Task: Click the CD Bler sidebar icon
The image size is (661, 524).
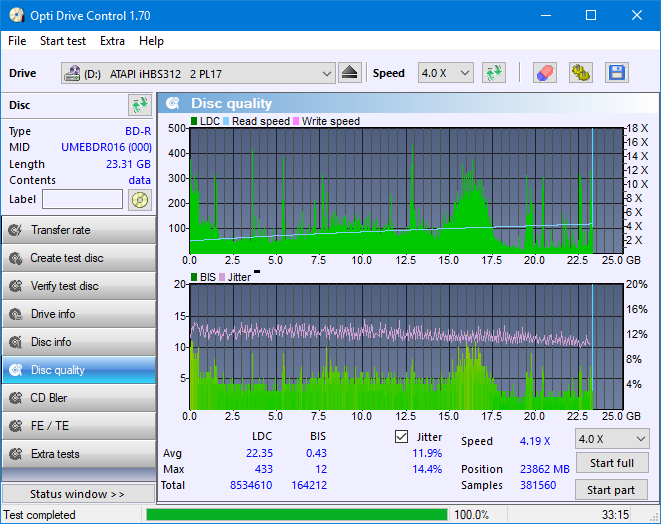Action: [16, 398]
